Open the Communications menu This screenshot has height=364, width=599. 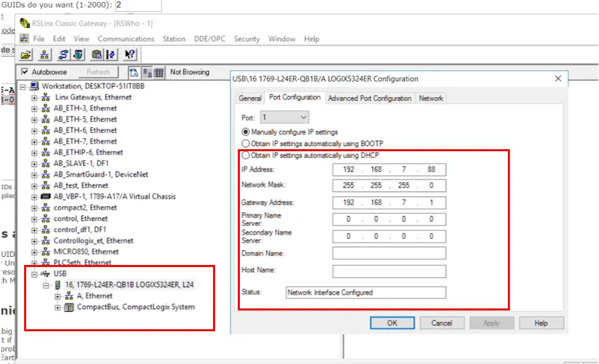(x=126, y=39)
